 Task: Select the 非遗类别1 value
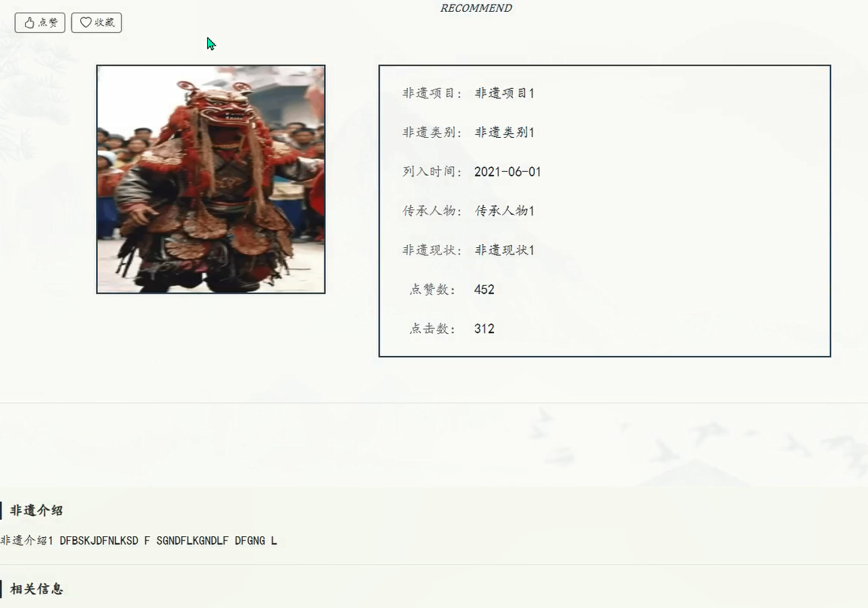(x=504, y=132)
